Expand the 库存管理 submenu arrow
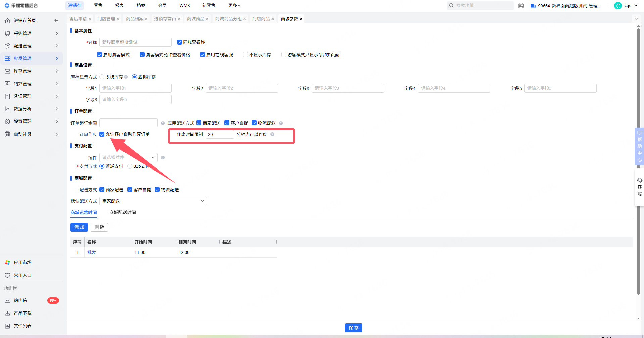The width and height of the screenshot is (644, 338). pyautogui.click(x=57, y=71)
